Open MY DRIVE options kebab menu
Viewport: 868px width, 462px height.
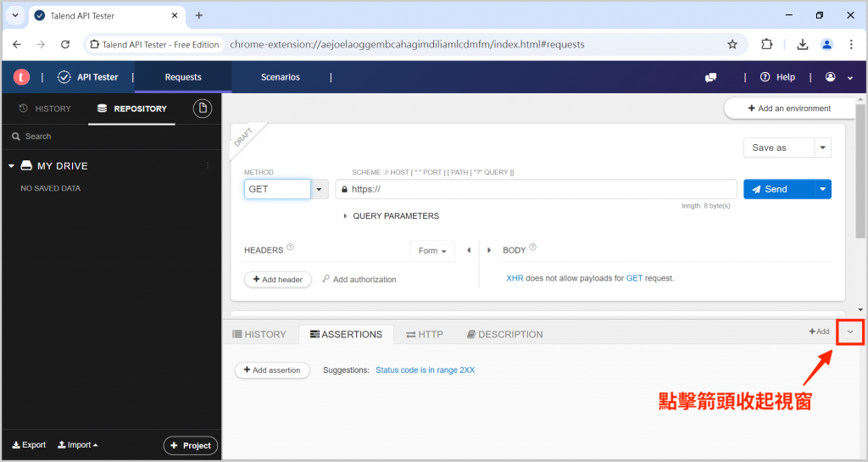coord(209,165)
